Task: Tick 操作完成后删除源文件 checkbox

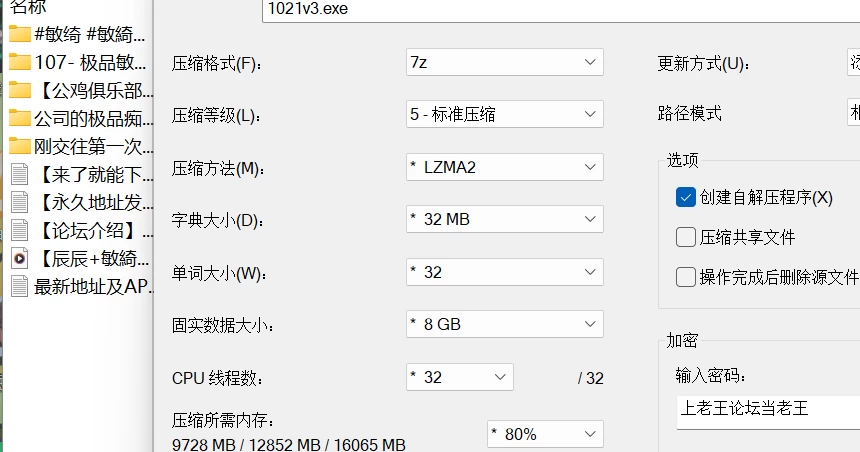Action: point(686,277)
